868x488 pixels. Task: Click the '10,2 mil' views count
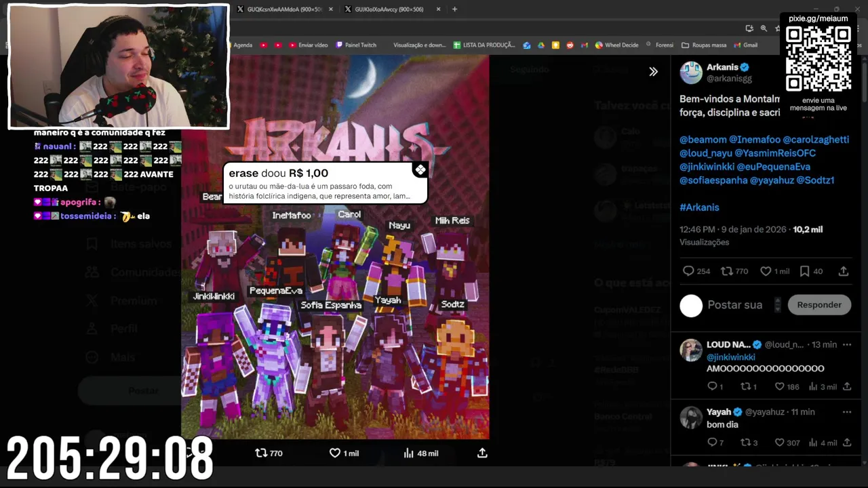(808, 230)
